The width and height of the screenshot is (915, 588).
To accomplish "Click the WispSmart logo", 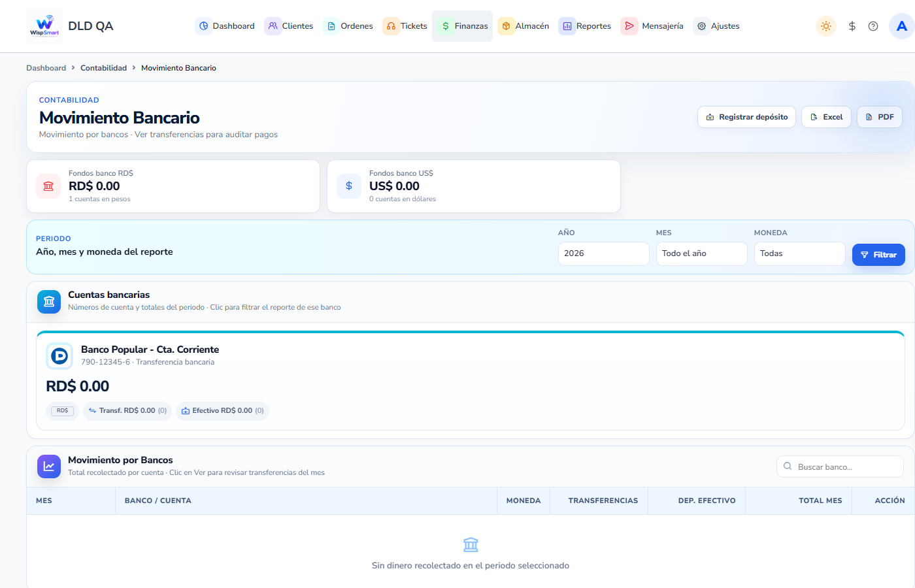I will 44,26.
